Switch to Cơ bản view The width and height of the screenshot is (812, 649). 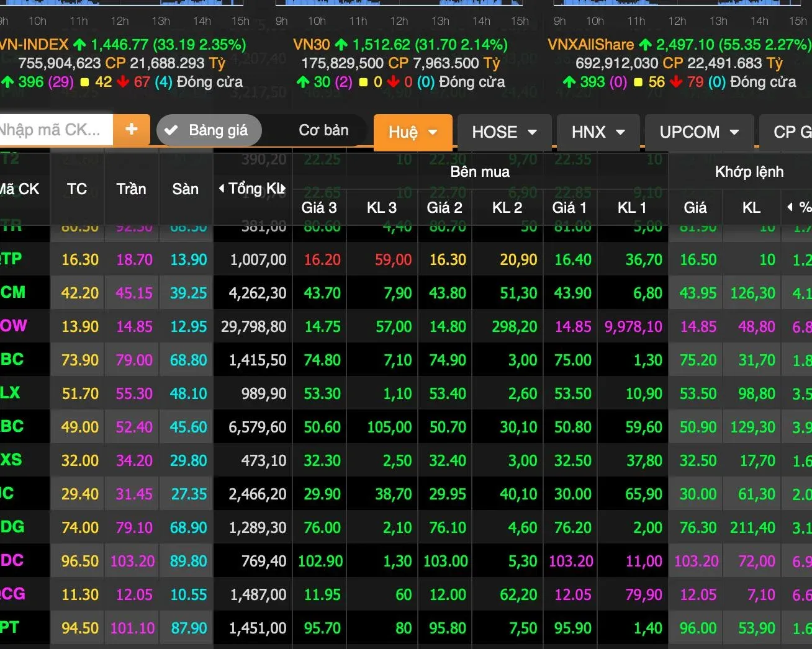coord(323,130)
